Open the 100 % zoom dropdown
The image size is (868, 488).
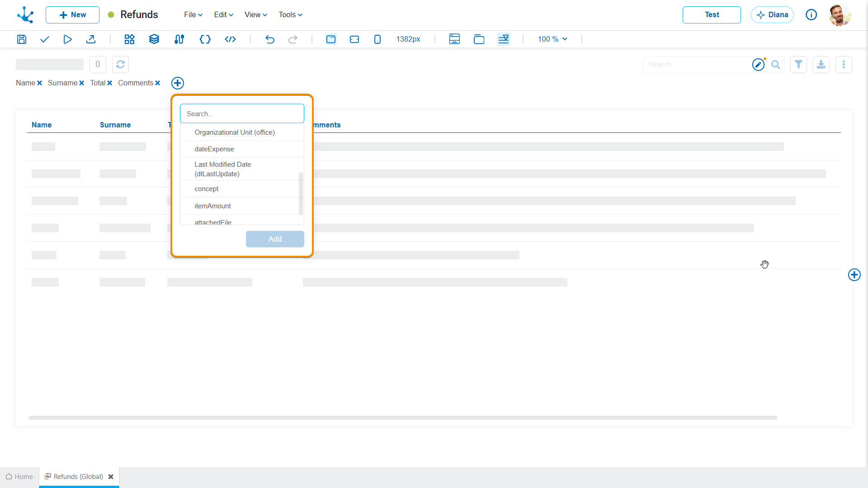pyautogui.click(x=552, y=39)
